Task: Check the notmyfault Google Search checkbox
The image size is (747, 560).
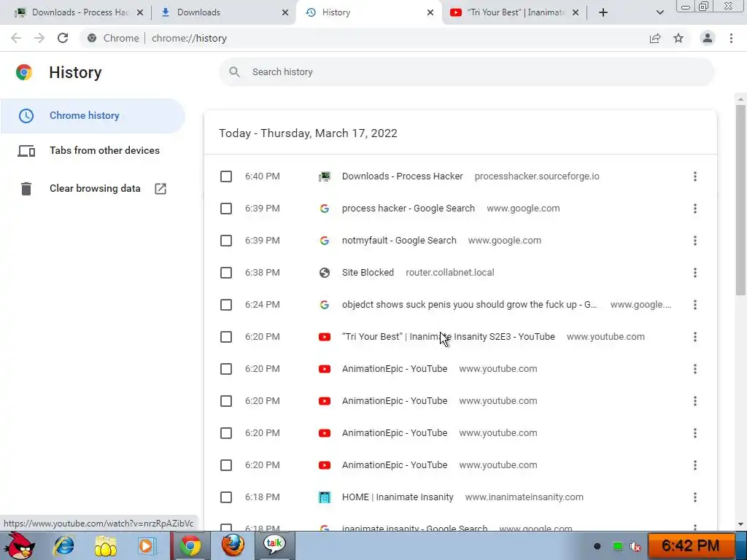Action: [x=226, y=241]
